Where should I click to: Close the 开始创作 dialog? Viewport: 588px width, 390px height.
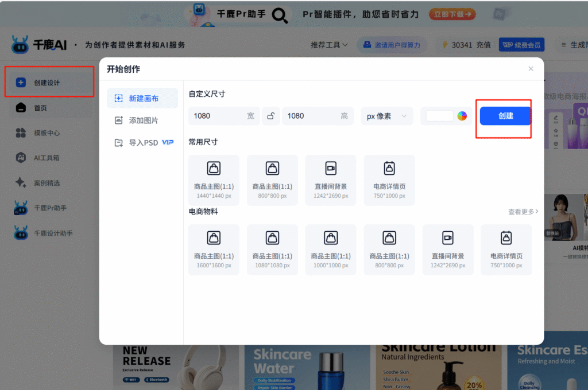531,69
